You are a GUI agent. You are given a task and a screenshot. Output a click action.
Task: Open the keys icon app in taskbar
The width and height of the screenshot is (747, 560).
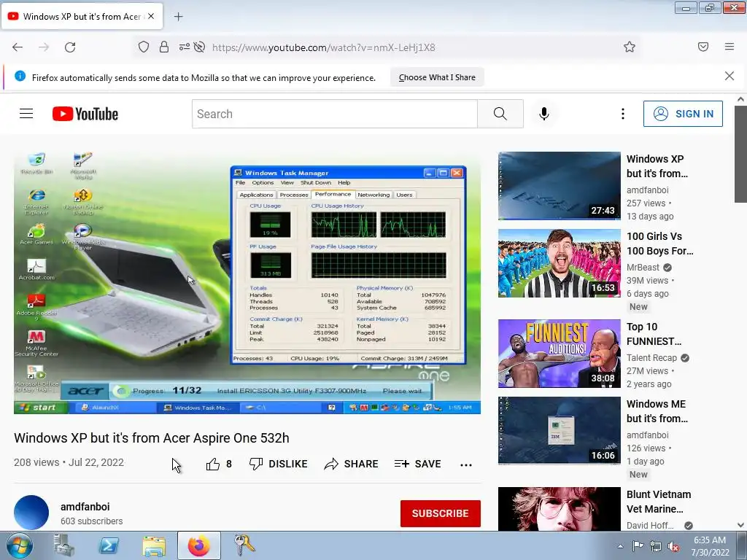pos(244,545)
